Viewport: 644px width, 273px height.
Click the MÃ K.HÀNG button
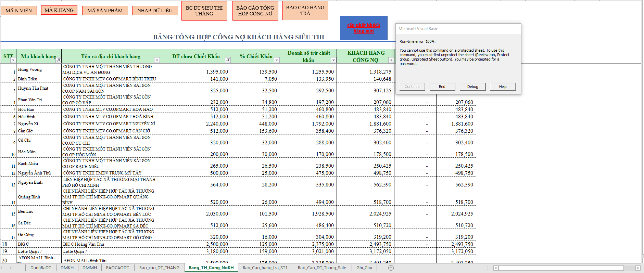coord(59,10)
